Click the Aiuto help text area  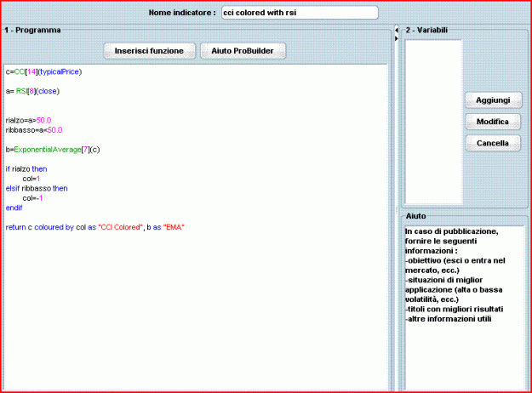coord(465,308)
